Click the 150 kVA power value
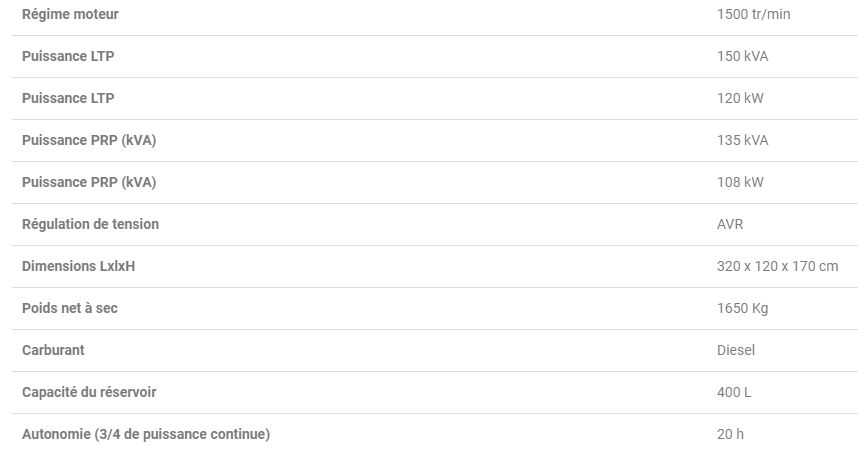 pyautogui.click(x=742, y=56)
